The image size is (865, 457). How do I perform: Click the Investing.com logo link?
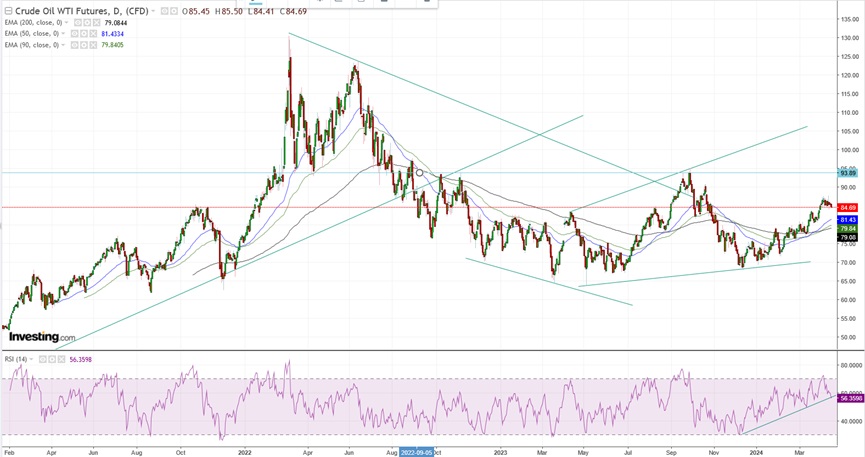[42, 338]
